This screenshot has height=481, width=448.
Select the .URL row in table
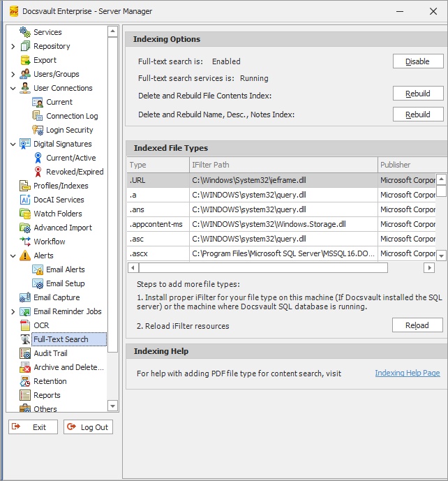tap(281, 180)
